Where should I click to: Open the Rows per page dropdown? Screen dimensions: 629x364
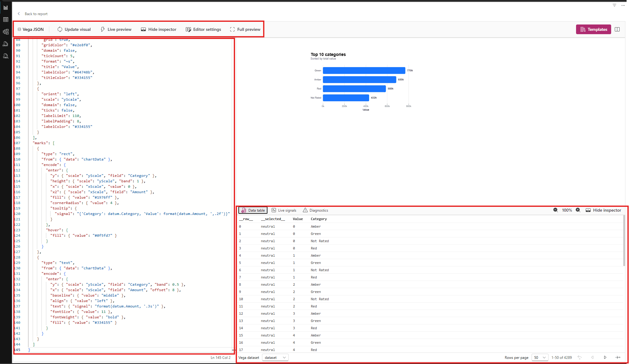[x=540, y=357]
